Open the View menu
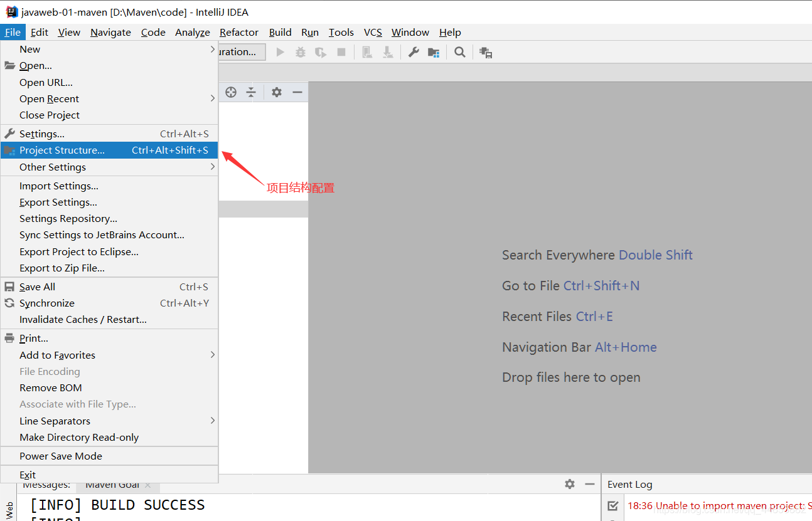 69,32
